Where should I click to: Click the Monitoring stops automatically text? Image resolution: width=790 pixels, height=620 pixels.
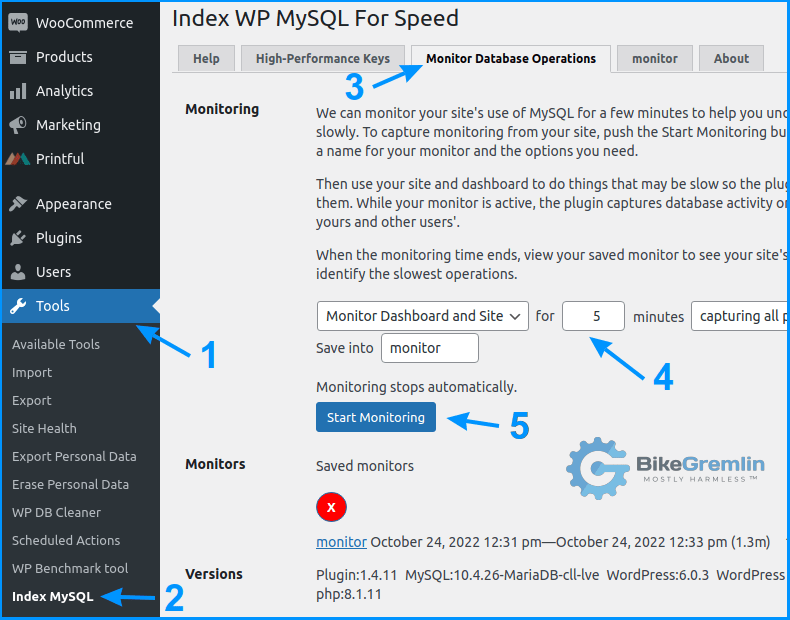coord(417,387)
